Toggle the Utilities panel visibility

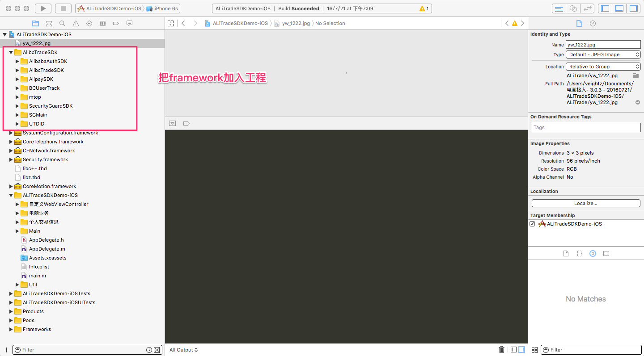[633, 8]
